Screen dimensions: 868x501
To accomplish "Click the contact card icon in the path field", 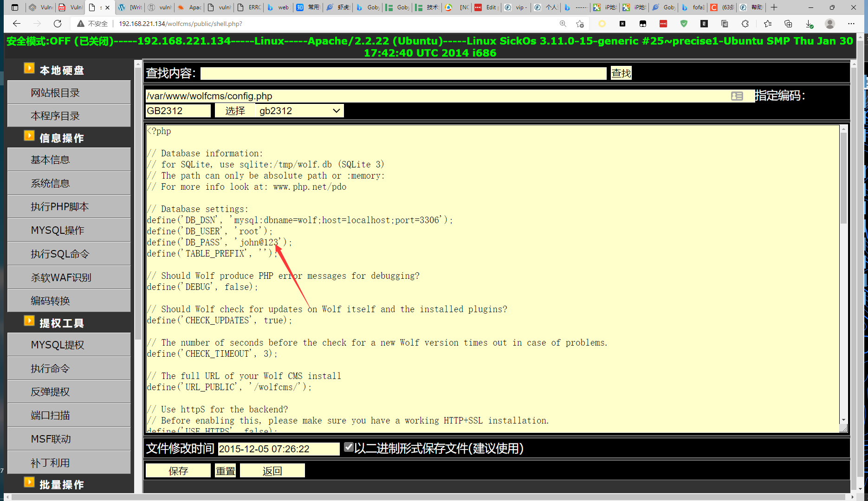I will click(x=737, y=96).
